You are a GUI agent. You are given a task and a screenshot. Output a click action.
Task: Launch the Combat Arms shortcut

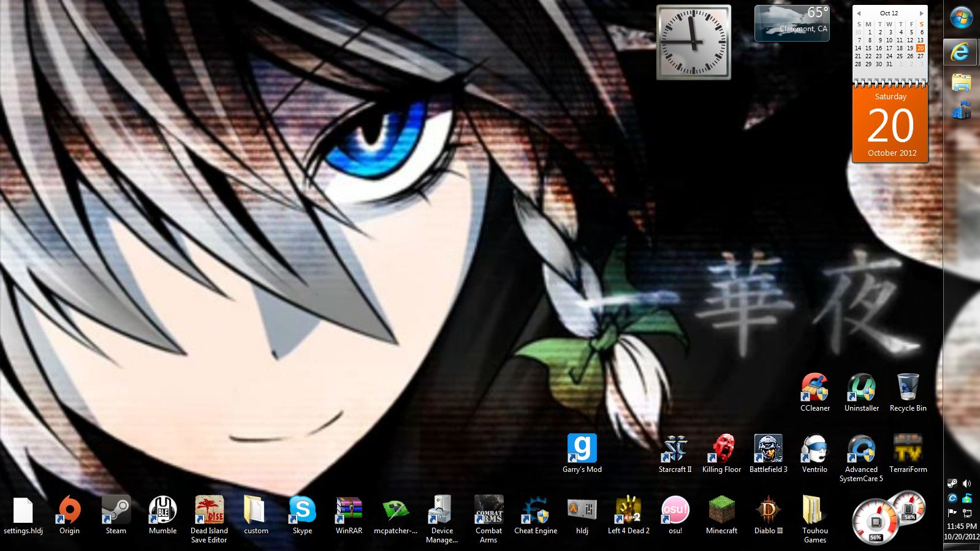(x=488, y=519)
